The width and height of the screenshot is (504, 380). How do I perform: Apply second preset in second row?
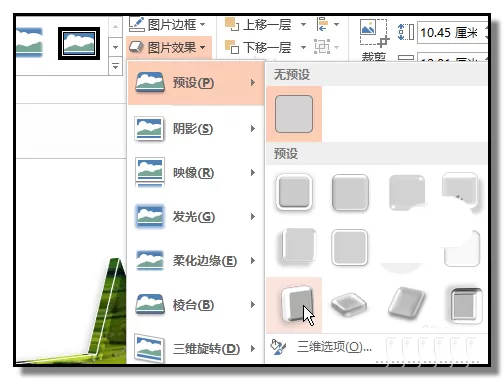[350, 247]
